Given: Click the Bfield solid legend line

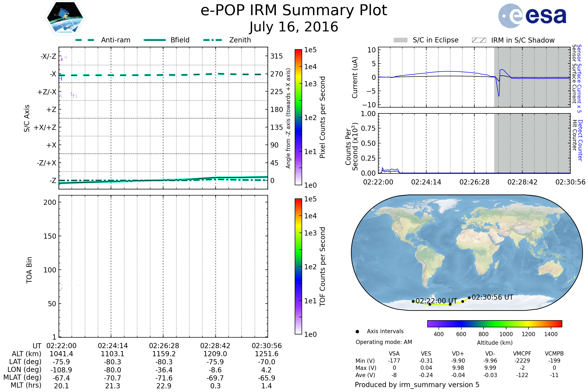Looking at the screenshot, I should [155, 40].
